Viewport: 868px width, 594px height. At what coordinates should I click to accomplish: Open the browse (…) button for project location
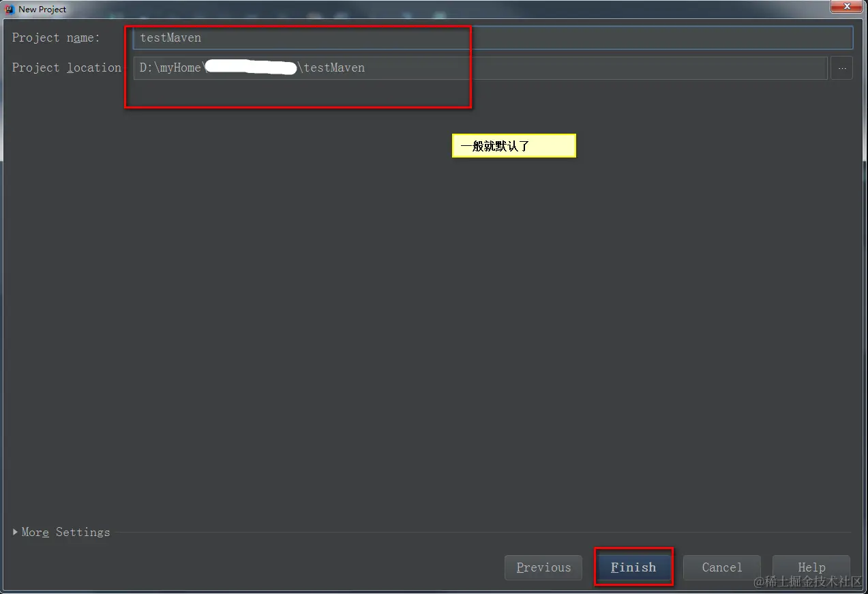[842, 68]
